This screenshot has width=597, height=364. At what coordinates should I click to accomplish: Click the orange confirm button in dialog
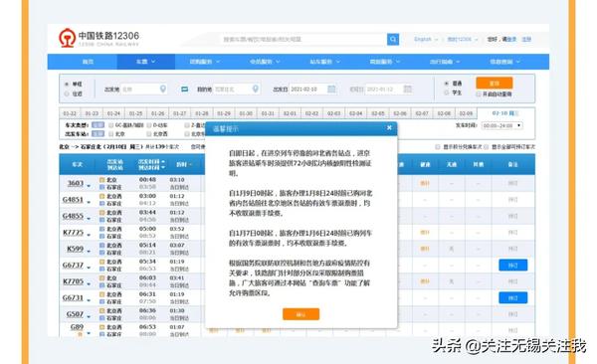click(300, 314)
